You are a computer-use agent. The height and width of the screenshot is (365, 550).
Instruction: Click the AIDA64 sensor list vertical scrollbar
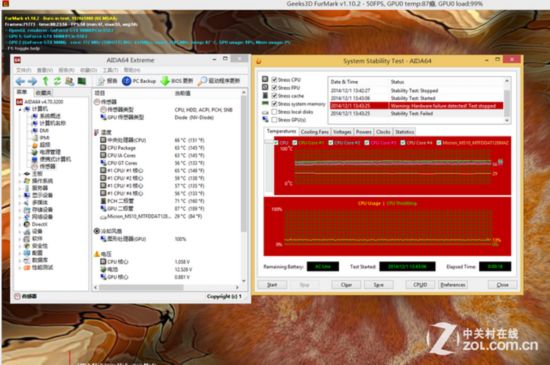[x=244, y=186]
